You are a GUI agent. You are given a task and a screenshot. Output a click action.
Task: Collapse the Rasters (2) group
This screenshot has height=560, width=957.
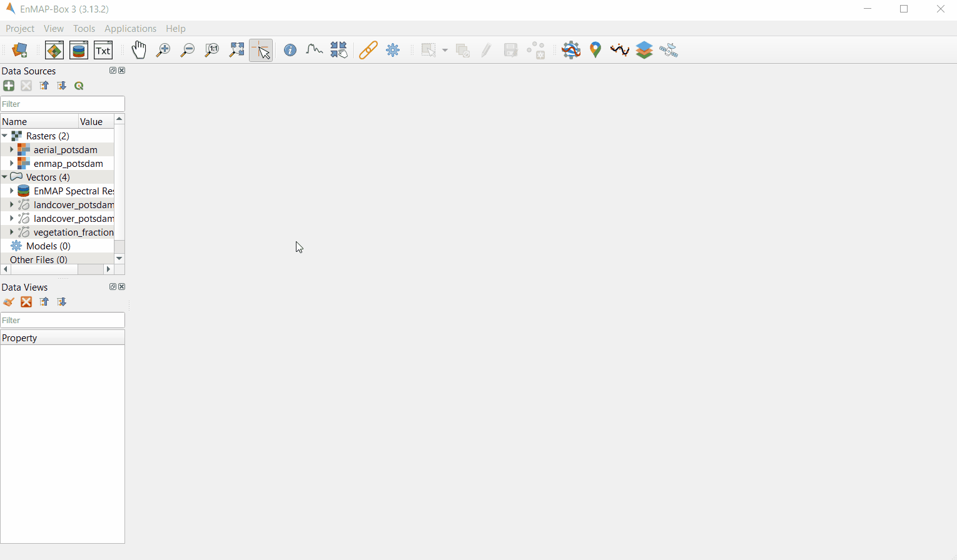(4, 136)
